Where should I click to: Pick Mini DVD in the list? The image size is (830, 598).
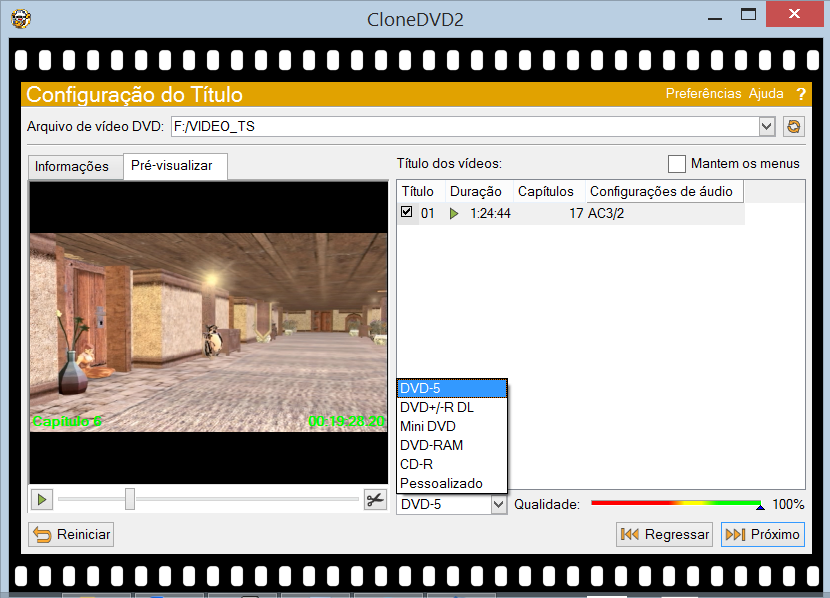pos(452,427)
